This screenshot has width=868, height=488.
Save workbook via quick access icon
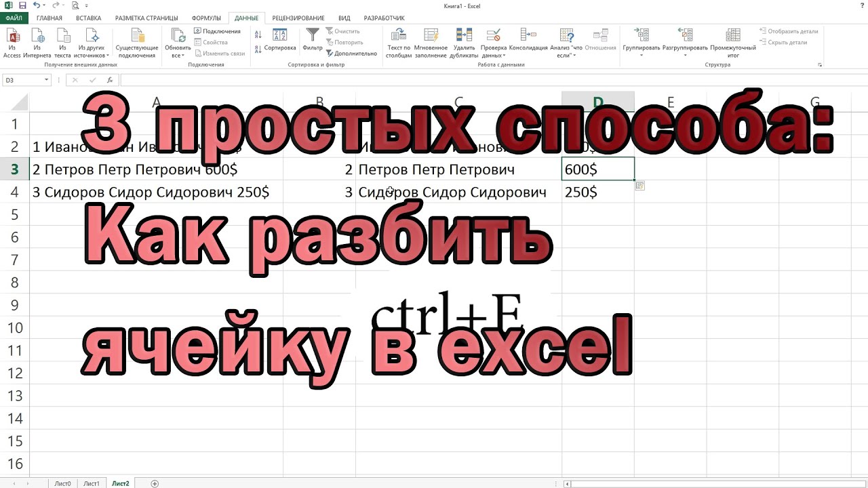[x=22, y=5]
